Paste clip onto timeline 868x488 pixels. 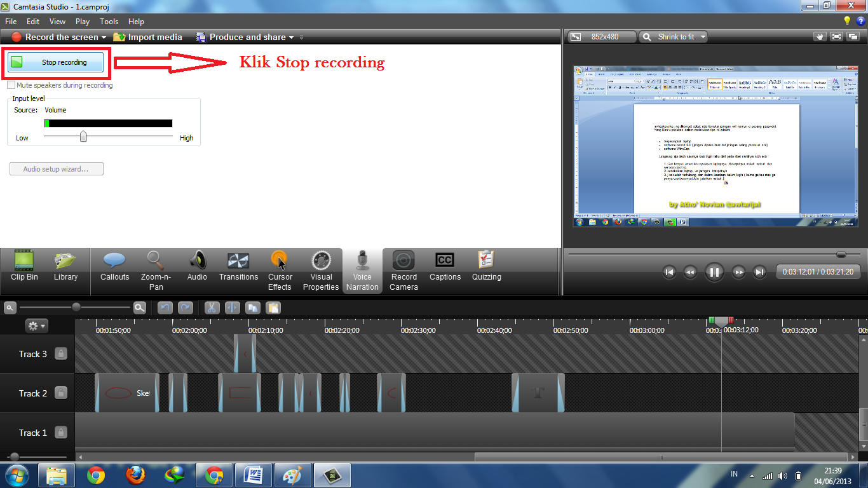click(273, 308)
